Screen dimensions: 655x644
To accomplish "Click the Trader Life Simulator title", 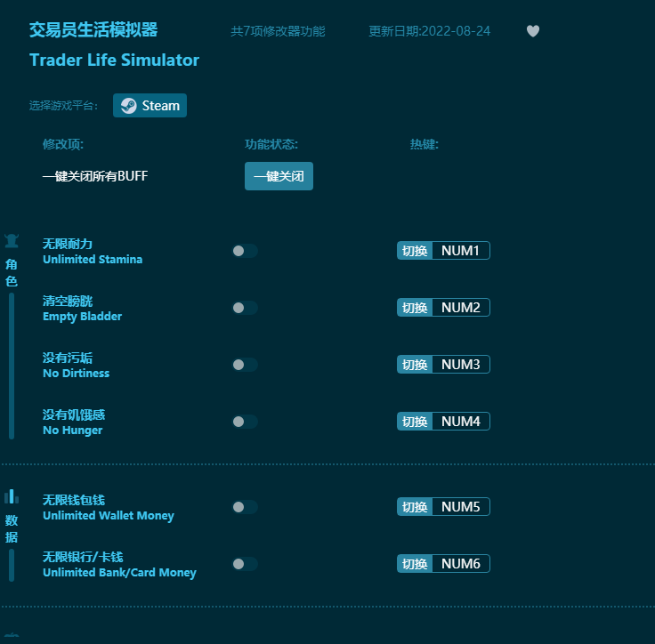I will [x=114, y=60].
